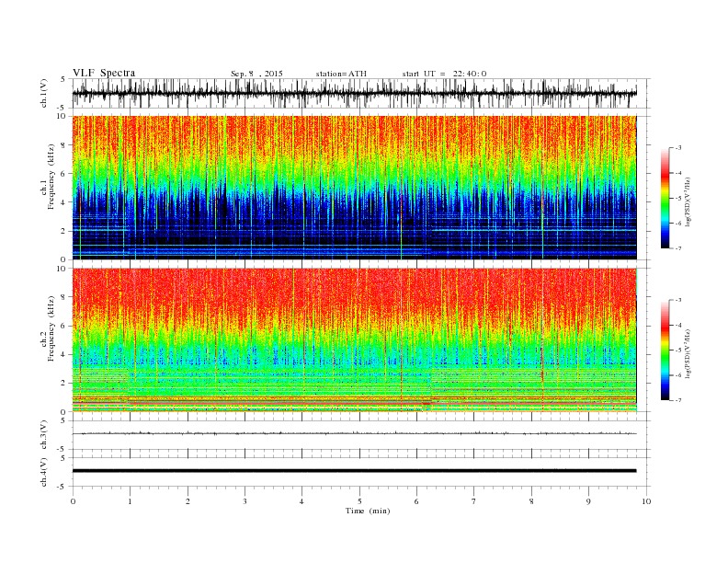Click time-axis tick label "6" at bottom

click(x=416, y=501)
